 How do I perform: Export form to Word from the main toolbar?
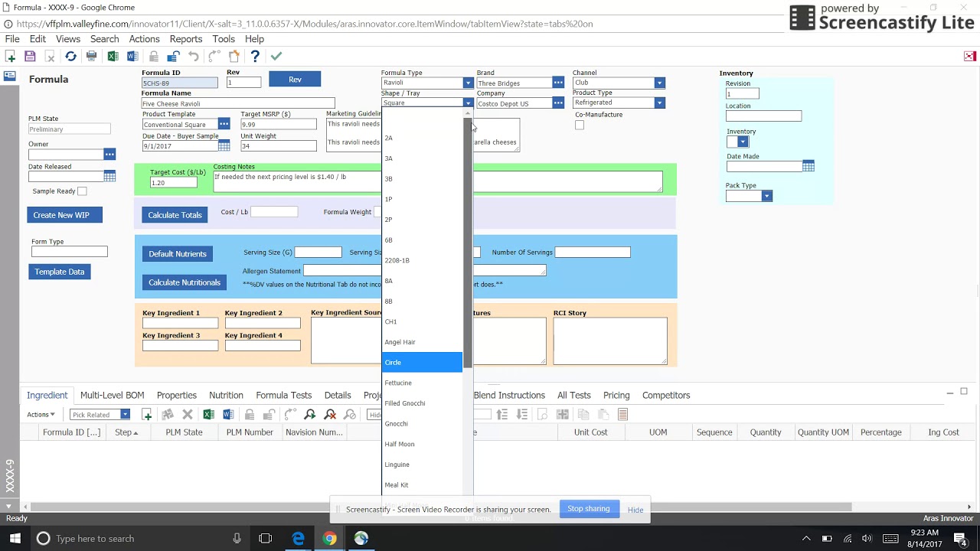click(x=132, y=57)
